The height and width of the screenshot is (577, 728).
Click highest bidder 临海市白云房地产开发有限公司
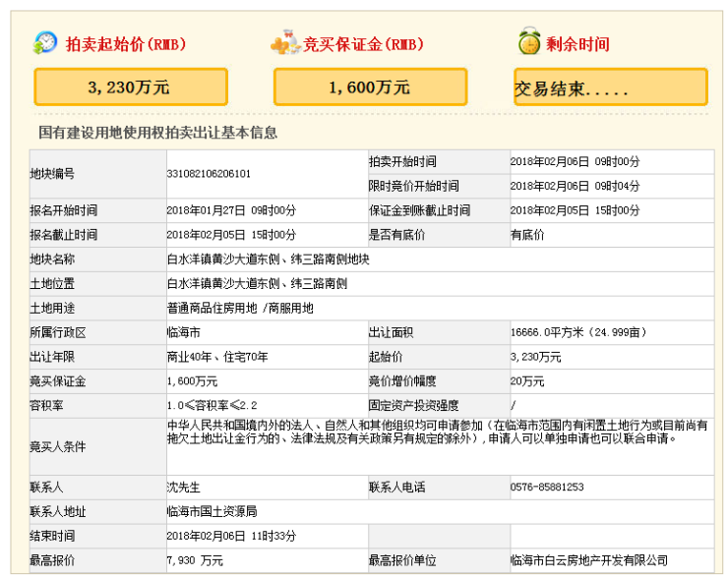point(588,560)
